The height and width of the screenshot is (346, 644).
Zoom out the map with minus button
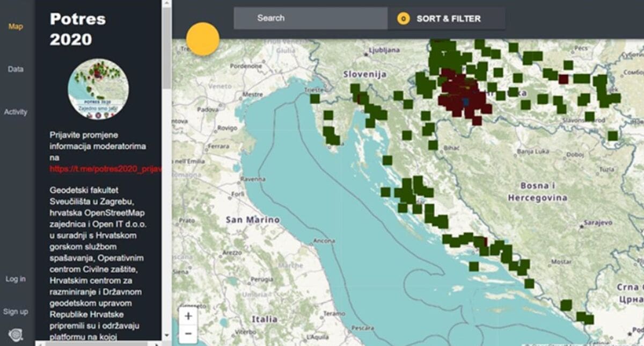click(188, 334)
